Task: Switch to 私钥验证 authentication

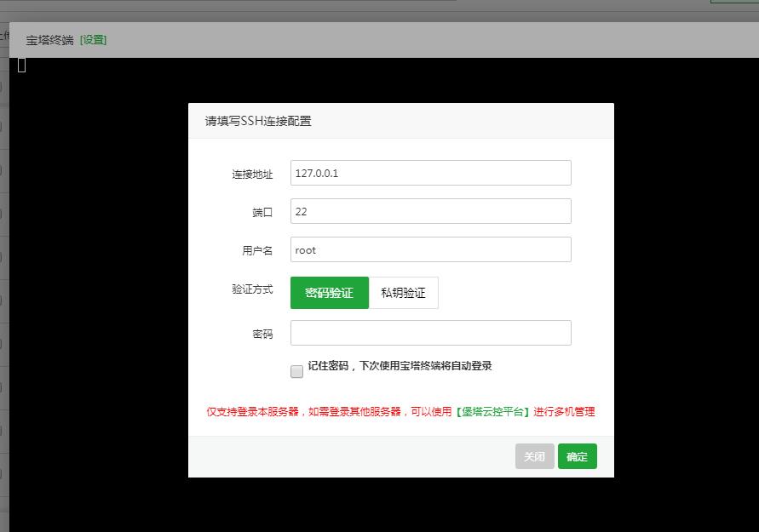Action: 403,293
